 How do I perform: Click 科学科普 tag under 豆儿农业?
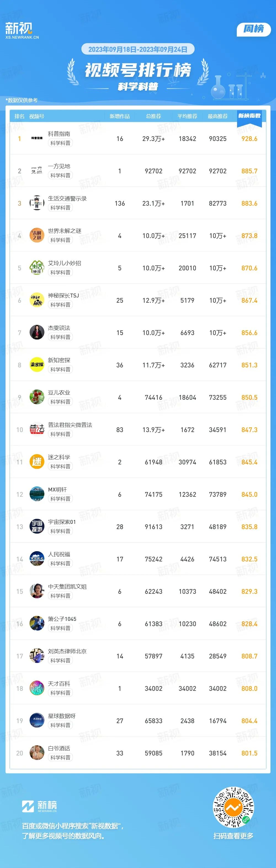(60, 402)
